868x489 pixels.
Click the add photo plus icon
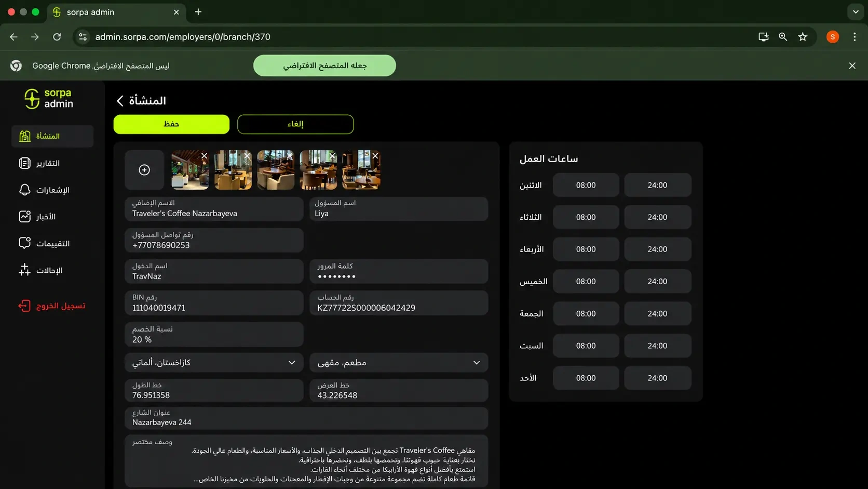tap(144, 170)
